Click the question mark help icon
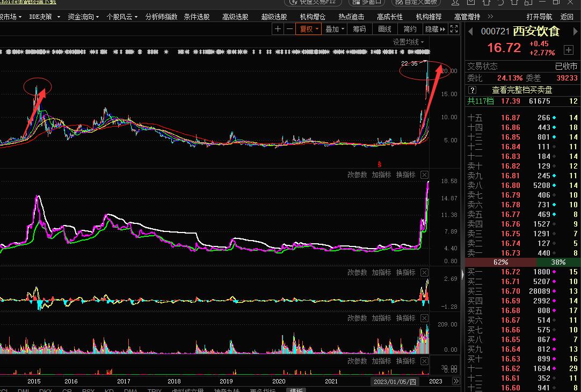 point(472,90)
